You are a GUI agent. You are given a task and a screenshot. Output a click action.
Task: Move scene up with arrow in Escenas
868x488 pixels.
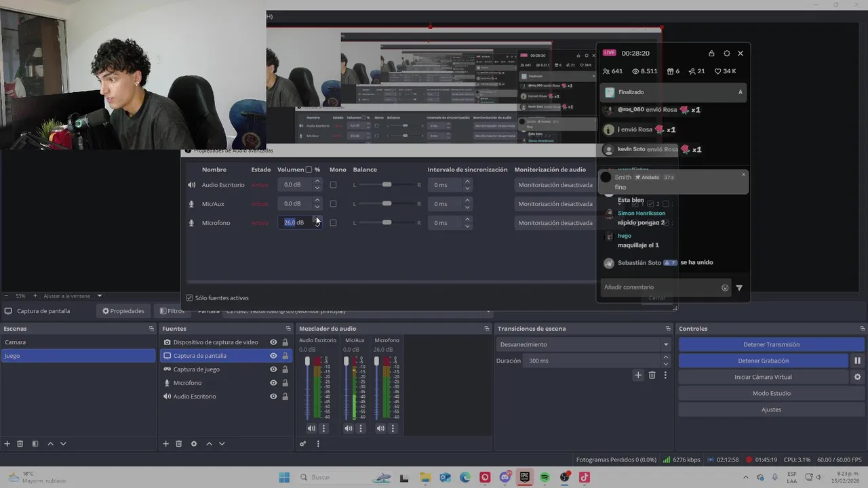50,444
